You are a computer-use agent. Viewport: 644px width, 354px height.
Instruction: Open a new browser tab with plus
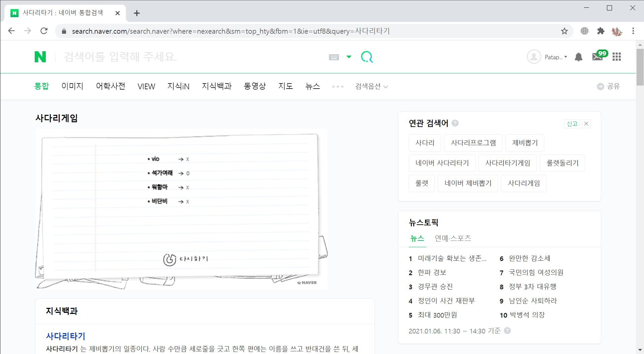click(136, 13)
